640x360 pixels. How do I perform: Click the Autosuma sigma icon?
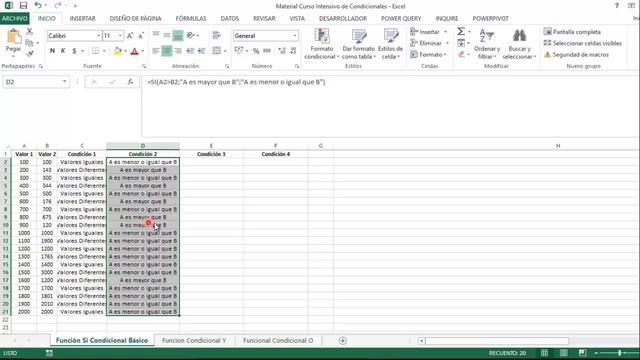click(x=461, y=31)
